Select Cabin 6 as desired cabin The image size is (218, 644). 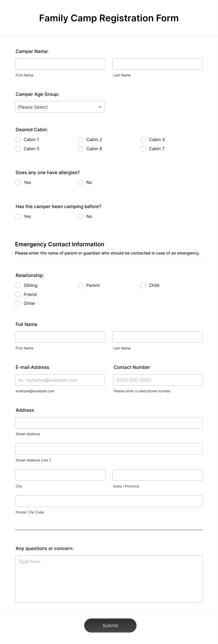coord(80,149)
